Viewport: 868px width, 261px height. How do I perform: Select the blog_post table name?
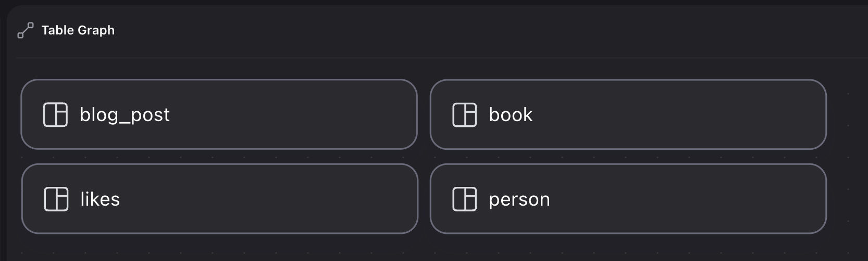click(125, 115)
